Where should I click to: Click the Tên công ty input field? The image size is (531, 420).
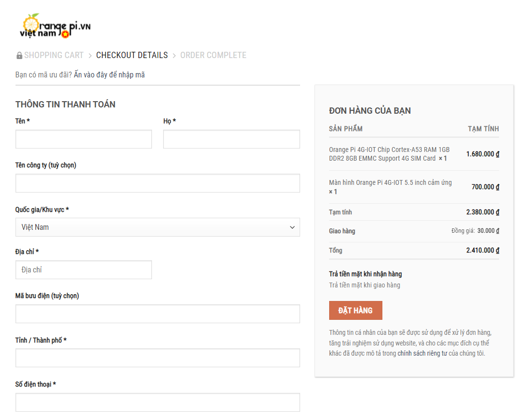pos(157,183)
